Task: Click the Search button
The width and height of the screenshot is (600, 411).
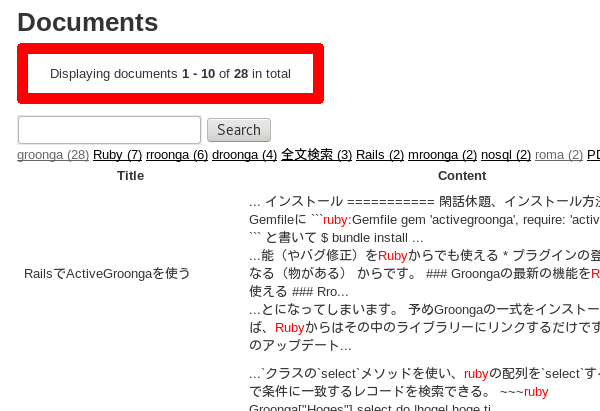Action: click(x=239, y=130)
